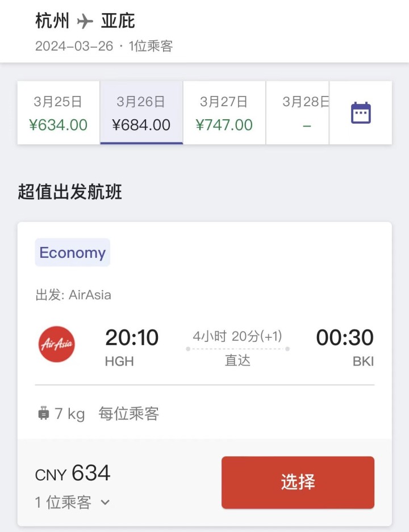
Task: Click the AirAsia red logo
Action: (x=56, y=344)
